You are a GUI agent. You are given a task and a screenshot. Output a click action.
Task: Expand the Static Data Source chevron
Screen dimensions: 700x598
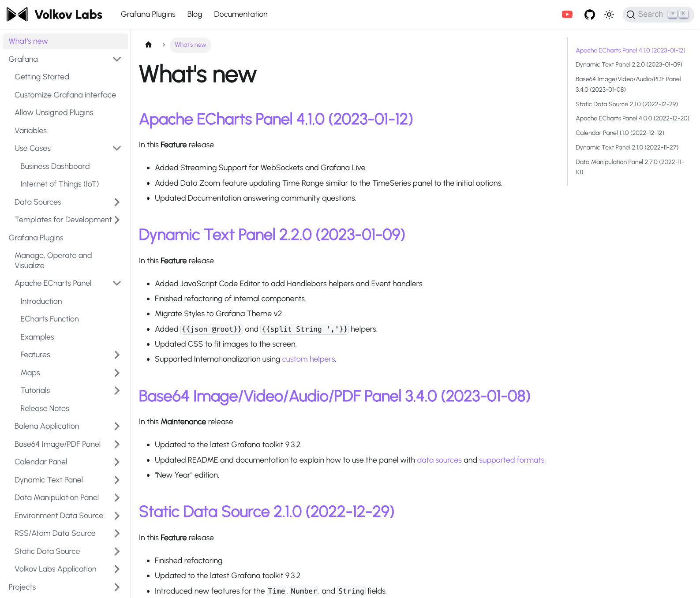tap(117, 551)
